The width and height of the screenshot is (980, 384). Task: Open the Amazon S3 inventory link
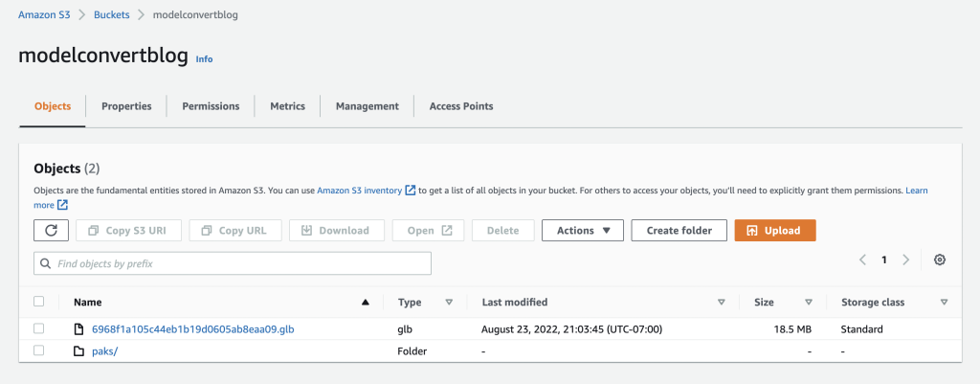360,191
